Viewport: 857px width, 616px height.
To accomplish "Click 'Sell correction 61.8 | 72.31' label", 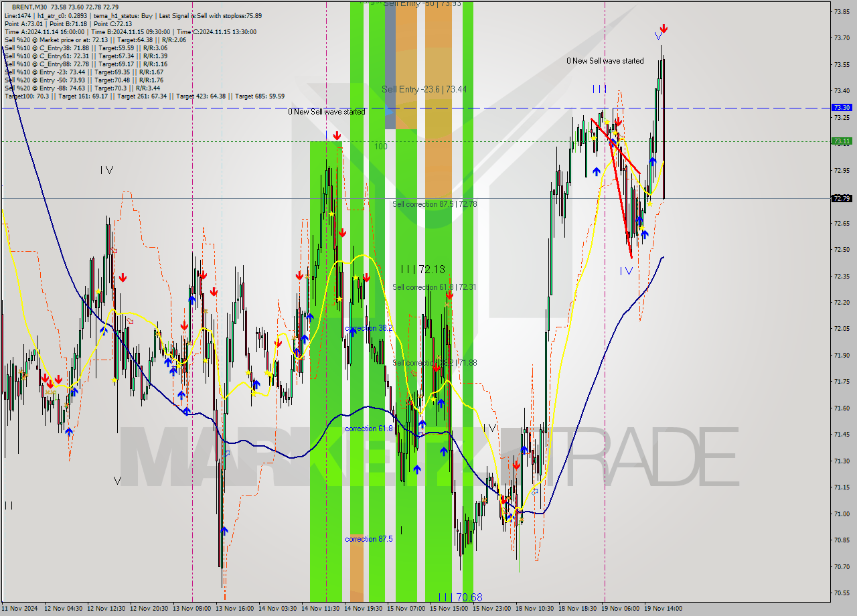I will point(434,287).
